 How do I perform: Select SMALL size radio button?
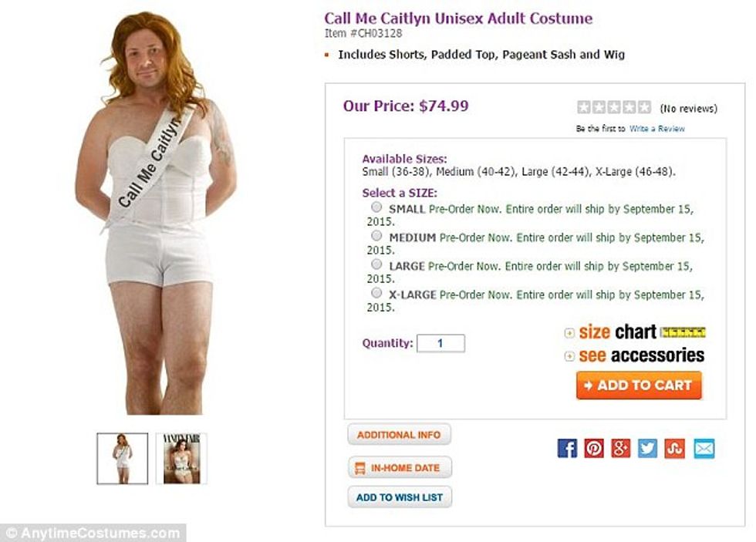(376, 207)
